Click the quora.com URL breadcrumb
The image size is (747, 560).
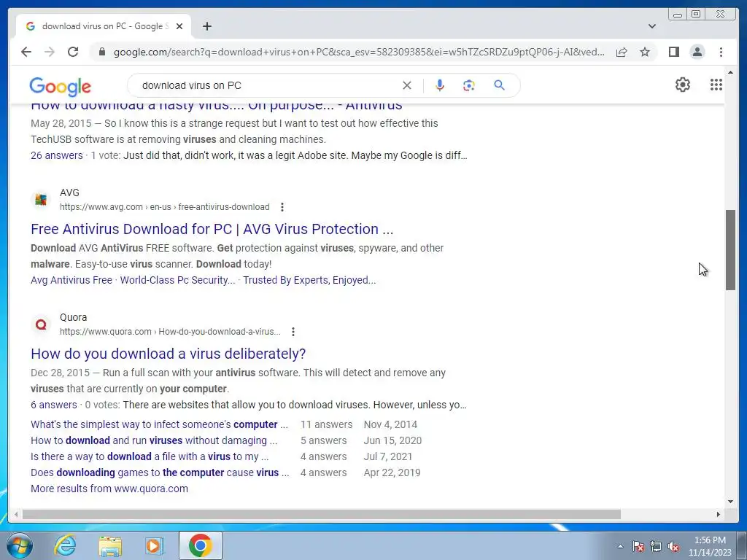click(171, 332)
